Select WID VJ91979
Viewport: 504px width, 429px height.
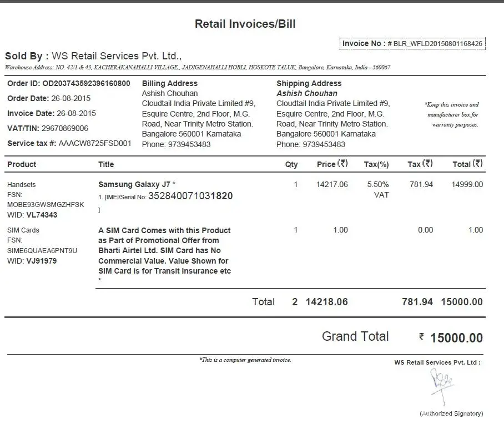click(41, 261)
